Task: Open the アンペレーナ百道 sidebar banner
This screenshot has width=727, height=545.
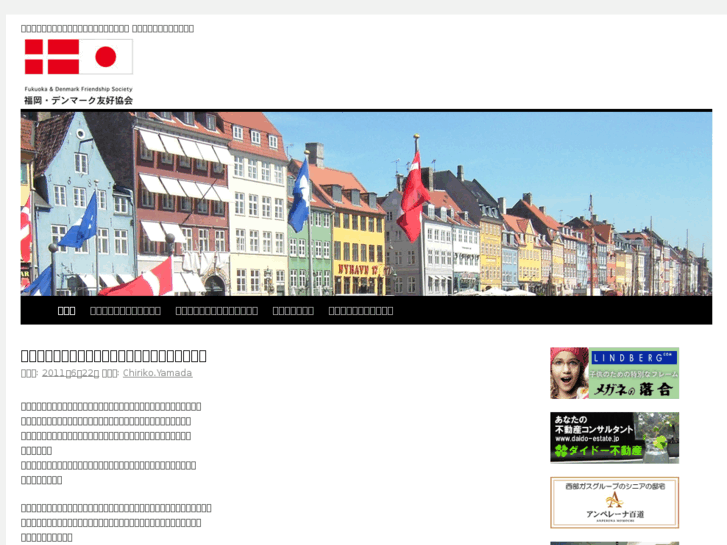Action: [614, 502]
